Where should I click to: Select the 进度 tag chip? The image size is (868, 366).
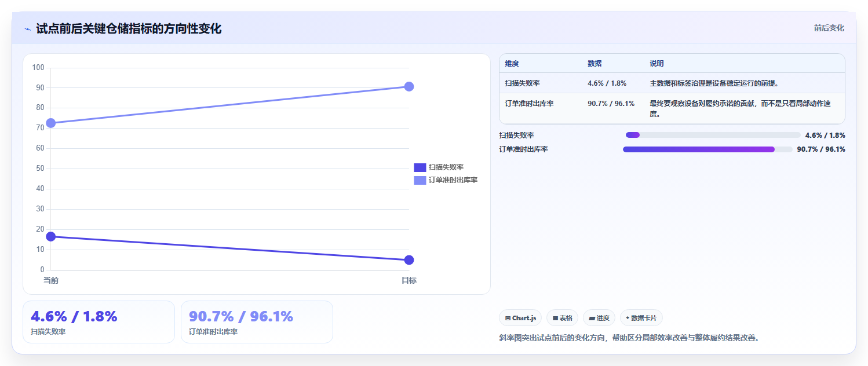click(599, 318)
